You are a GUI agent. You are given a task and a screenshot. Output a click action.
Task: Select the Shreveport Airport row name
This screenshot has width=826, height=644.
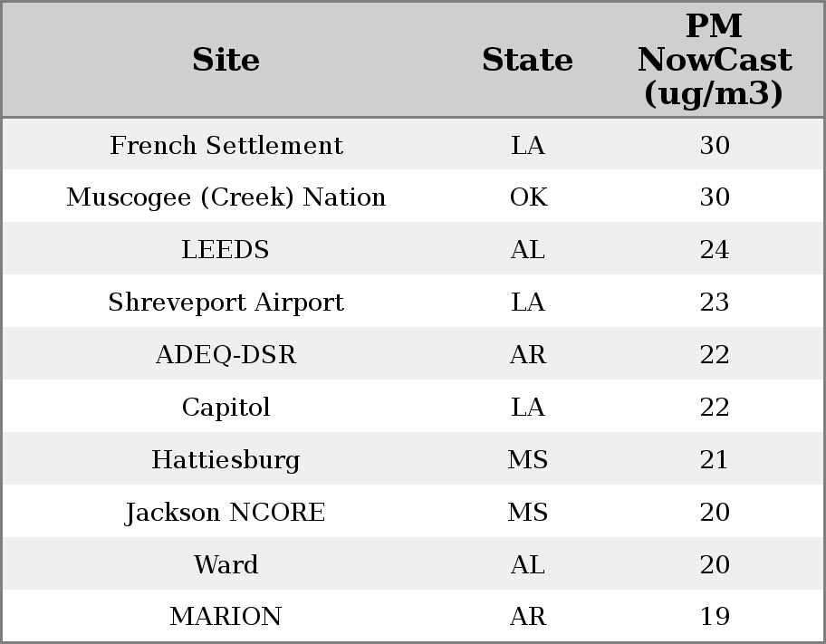tap(226, 303)
